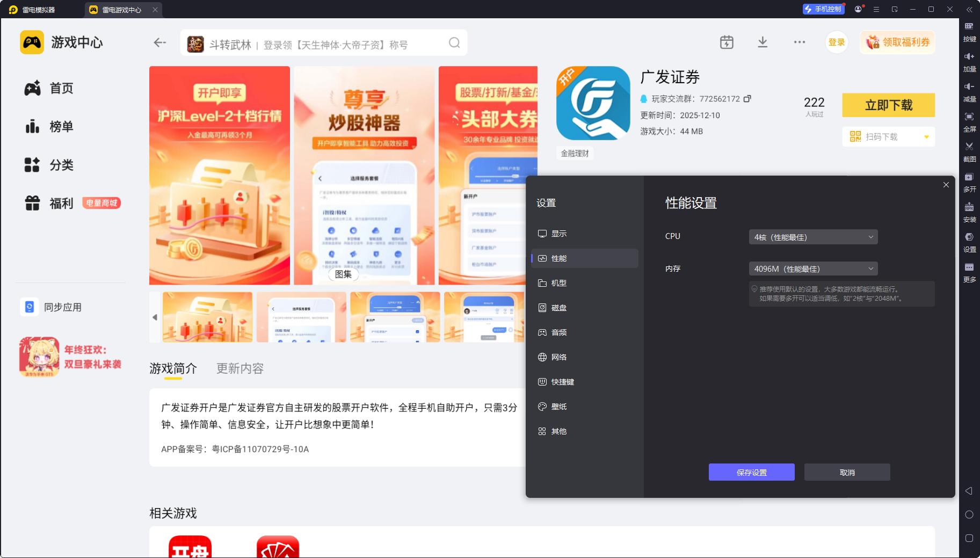Open the download manager arrow icon
Image resolution: width=980 pixels, height=558 pixels.
click(762, 42)
